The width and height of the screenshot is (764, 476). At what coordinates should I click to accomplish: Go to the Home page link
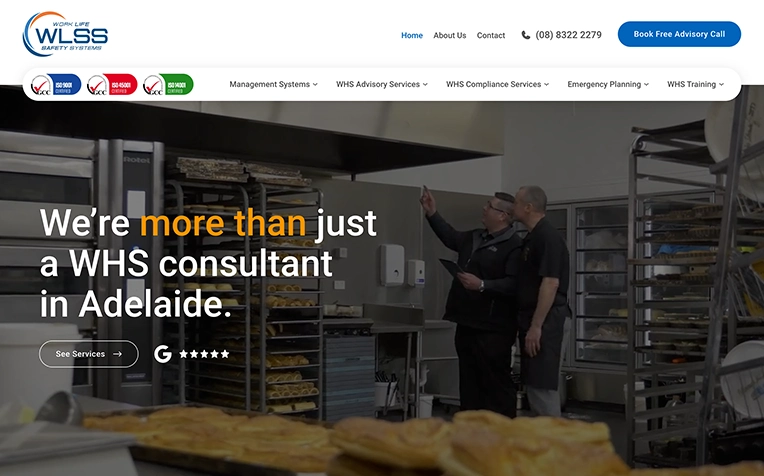412,35
